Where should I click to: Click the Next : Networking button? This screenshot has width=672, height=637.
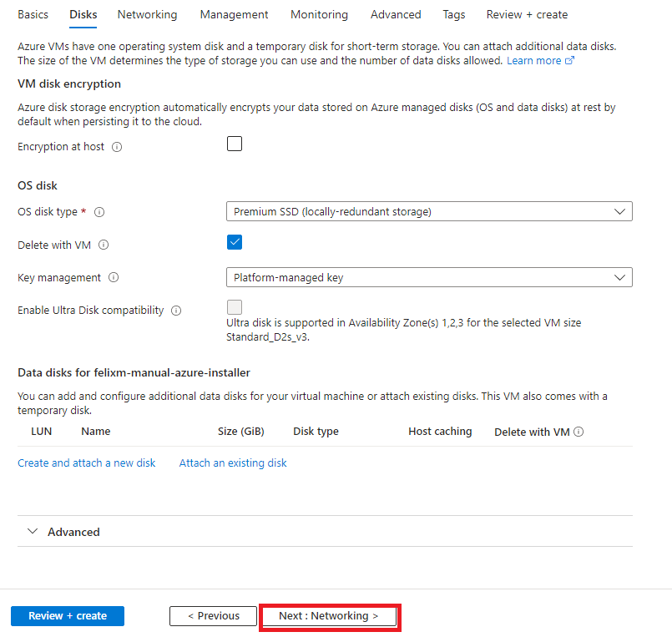point(329,616)
